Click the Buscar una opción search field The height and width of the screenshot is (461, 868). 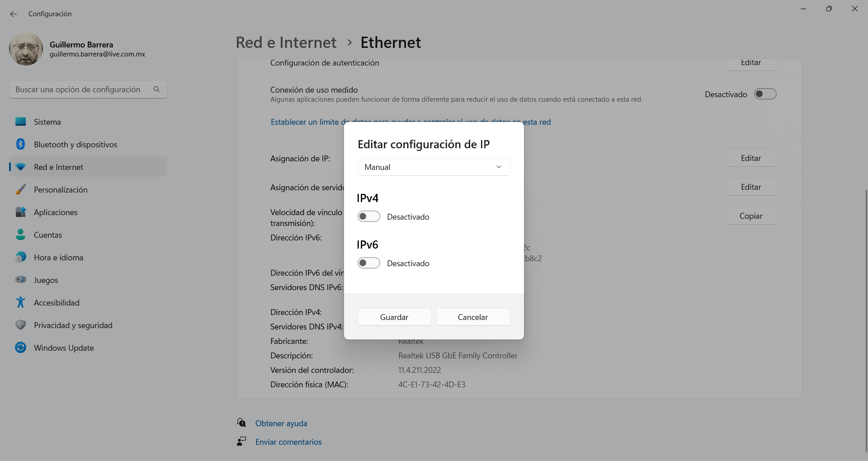coord(81,89)
